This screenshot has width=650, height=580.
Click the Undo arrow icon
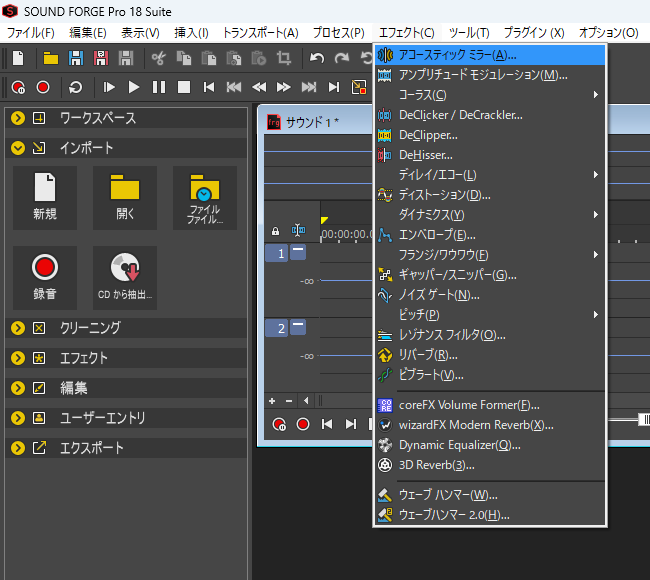point(317,58)
